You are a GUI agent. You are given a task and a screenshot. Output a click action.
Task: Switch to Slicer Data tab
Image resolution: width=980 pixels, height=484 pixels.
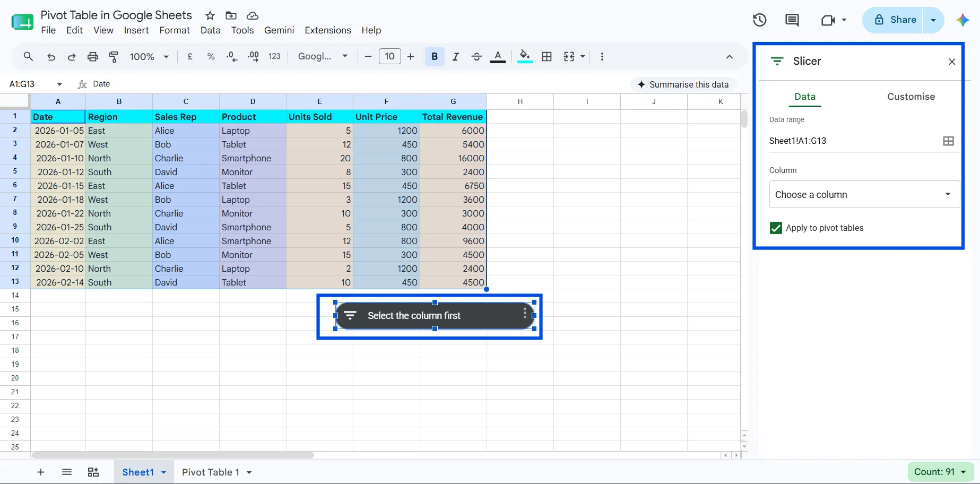(x=805, y=97)
